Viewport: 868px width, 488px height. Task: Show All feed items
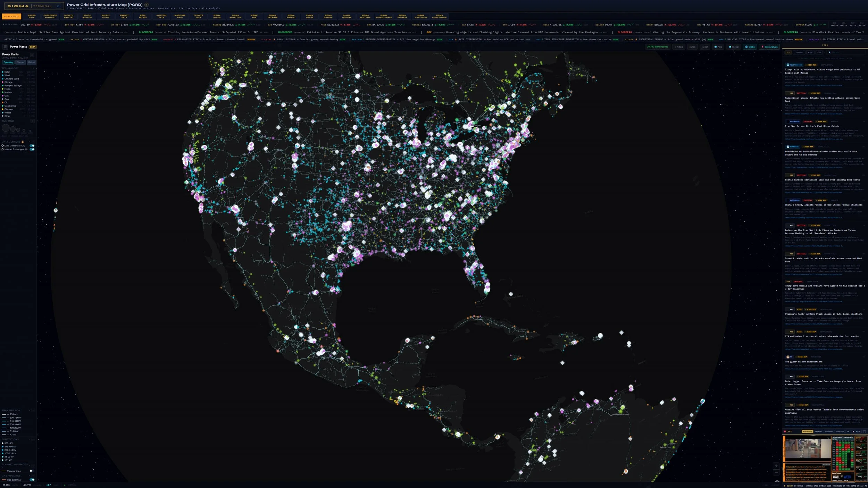click(788, 52)
